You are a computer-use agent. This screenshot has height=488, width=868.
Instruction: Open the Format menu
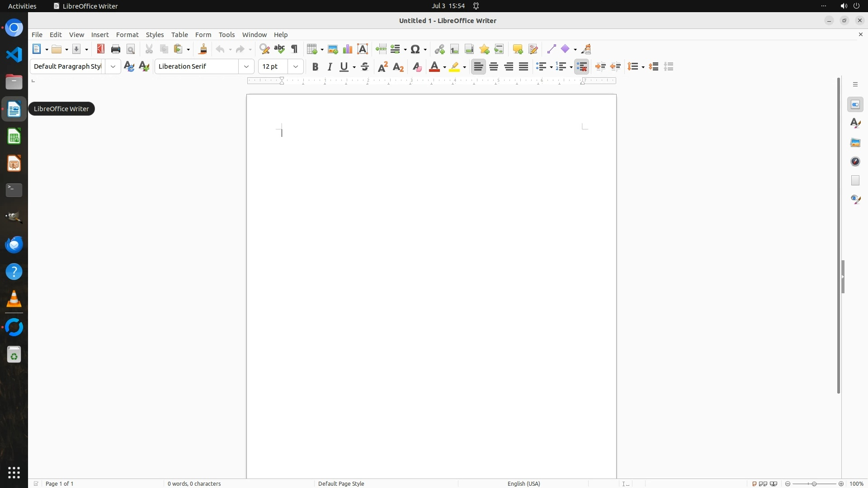[127, 35]
